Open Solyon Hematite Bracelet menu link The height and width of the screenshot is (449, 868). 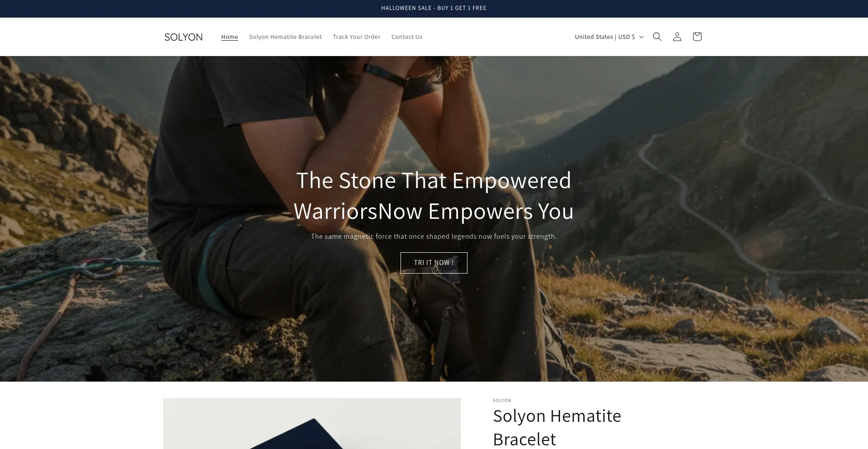point(285,37)
